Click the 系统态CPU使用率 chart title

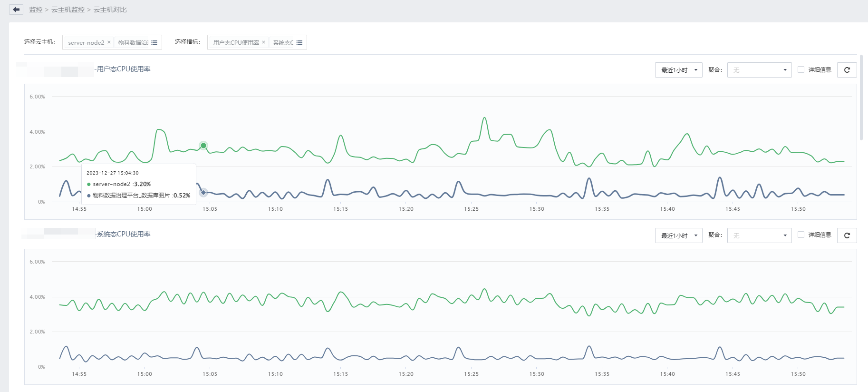[x=124, y=234]
